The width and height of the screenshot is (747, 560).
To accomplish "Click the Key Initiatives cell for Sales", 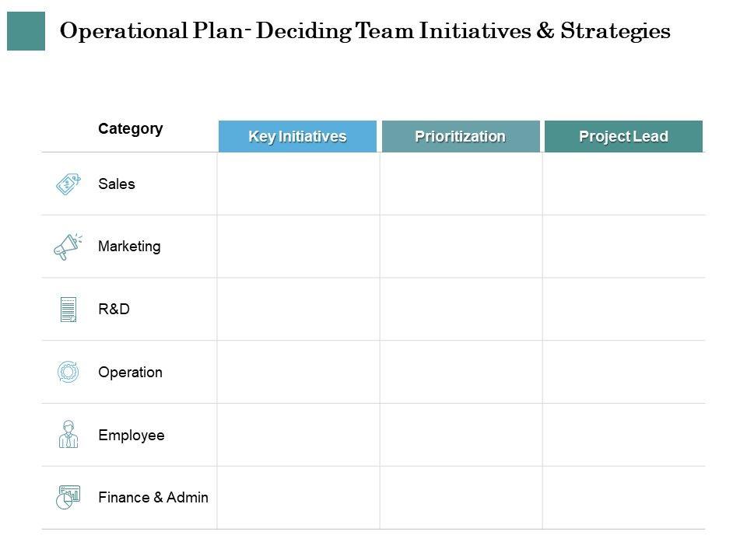I will (x=298, y=184).
